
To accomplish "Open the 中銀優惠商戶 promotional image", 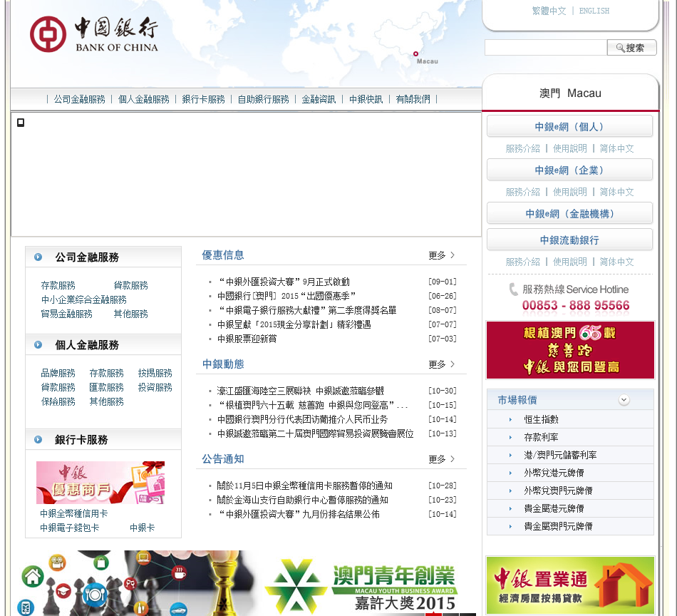I will (x=100, y=483).
